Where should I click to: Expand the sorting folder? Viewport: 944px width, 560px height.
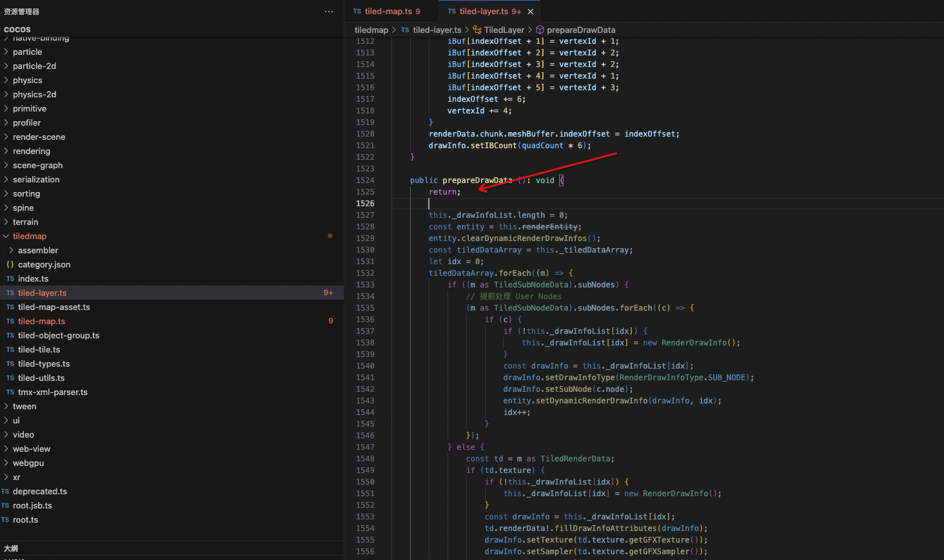[x=172, y=194]
